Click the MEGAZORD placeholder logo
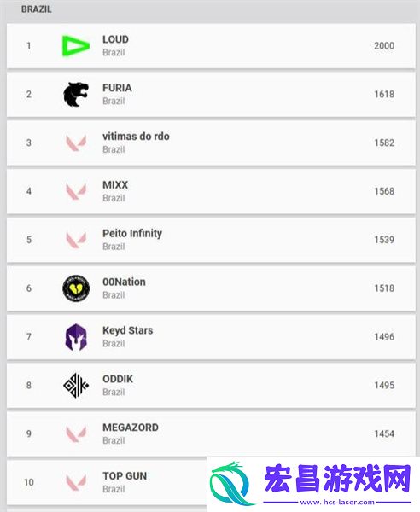 tap(76, 434)
